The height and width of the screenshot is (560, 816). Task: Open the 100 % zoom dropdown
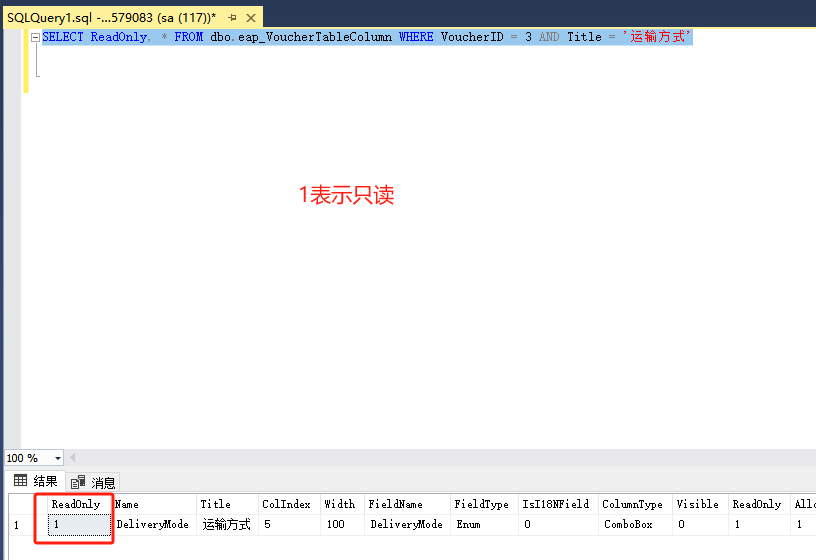(57, 458)
